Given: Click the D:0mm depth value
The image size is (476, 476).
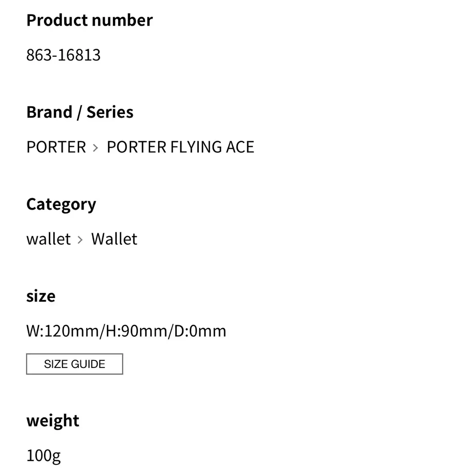Looking at the screenshot, I should tap(200, 330).
